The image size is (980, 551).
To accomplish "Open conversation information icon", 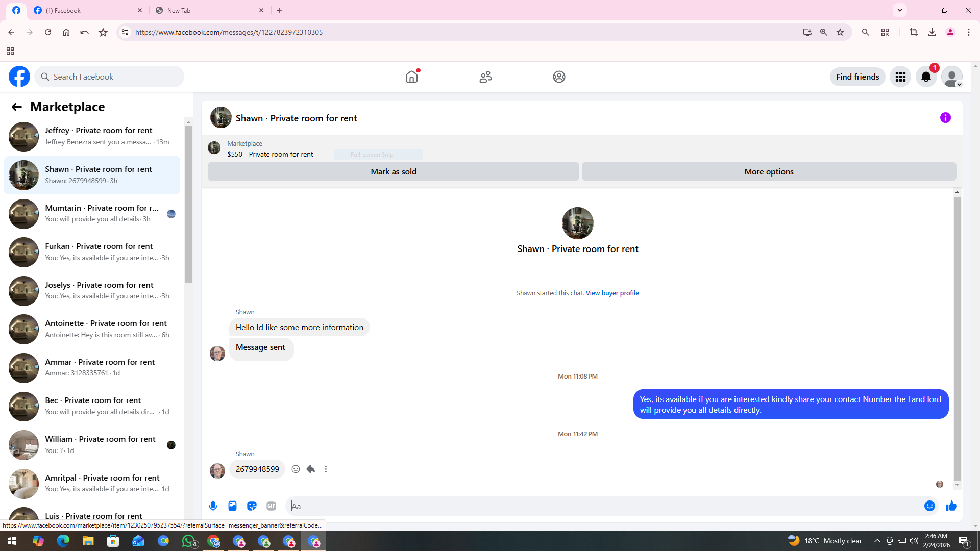I will pyautogui.click(x=945, y=118).
